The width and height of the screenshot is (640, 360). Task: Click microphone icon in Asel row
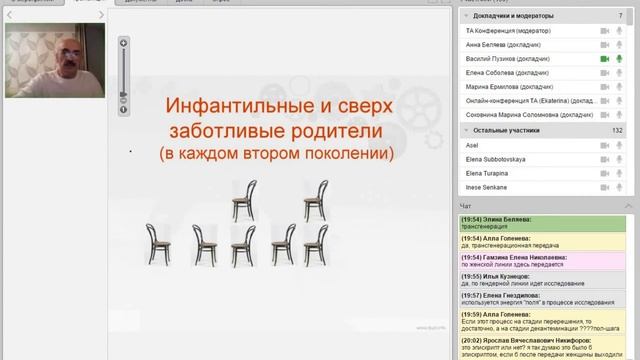click(x=619, y=145)
